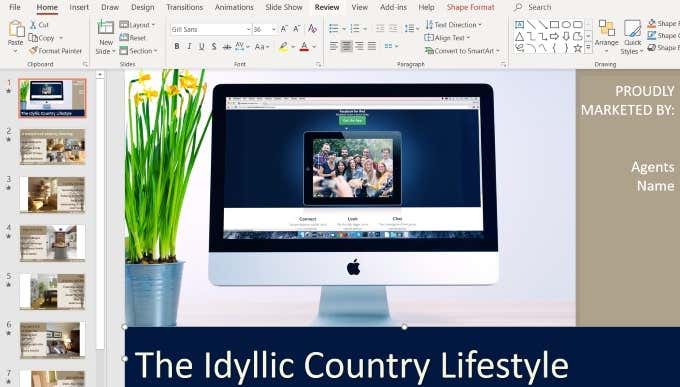Apply bulleted list formatting

(x=333, y=29)
